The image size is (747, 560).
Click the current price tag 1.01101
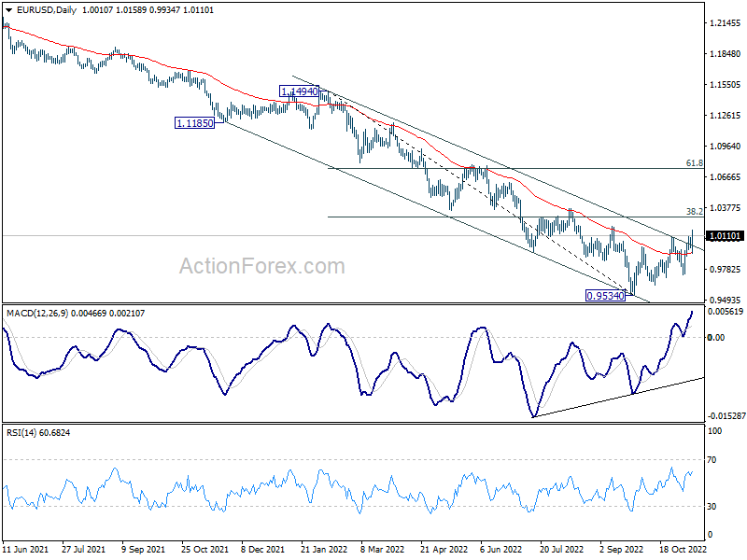tap(725, 236)
